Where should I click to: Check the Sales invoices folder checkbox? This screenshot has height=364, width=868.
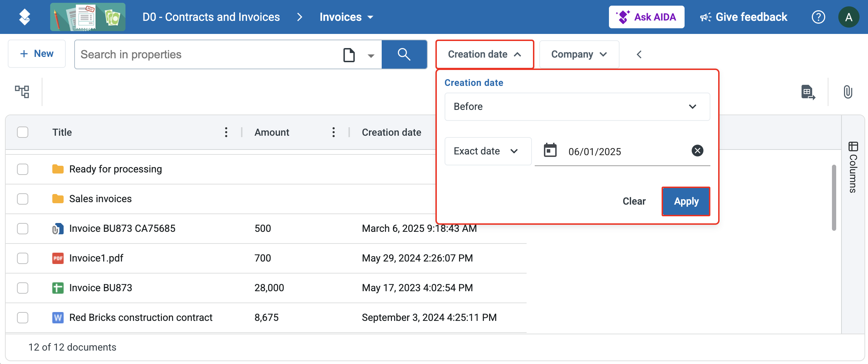point(23,199)
